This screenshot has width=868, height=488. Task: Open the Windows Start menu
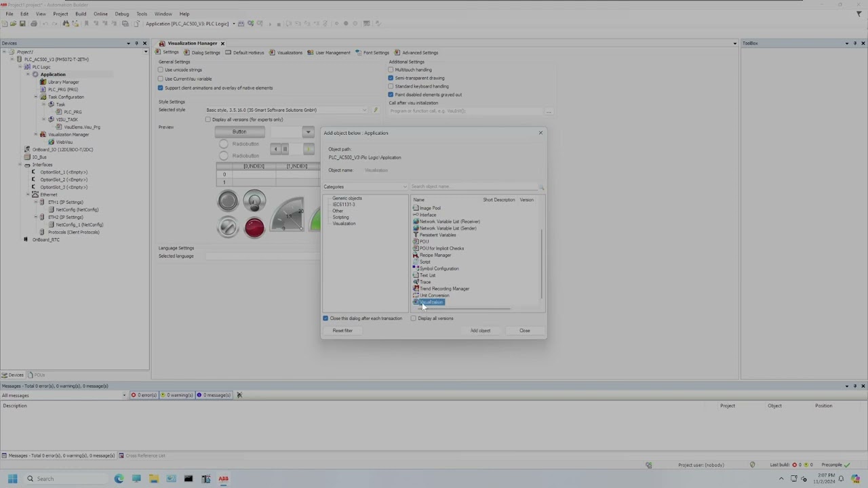pos(12,479)
